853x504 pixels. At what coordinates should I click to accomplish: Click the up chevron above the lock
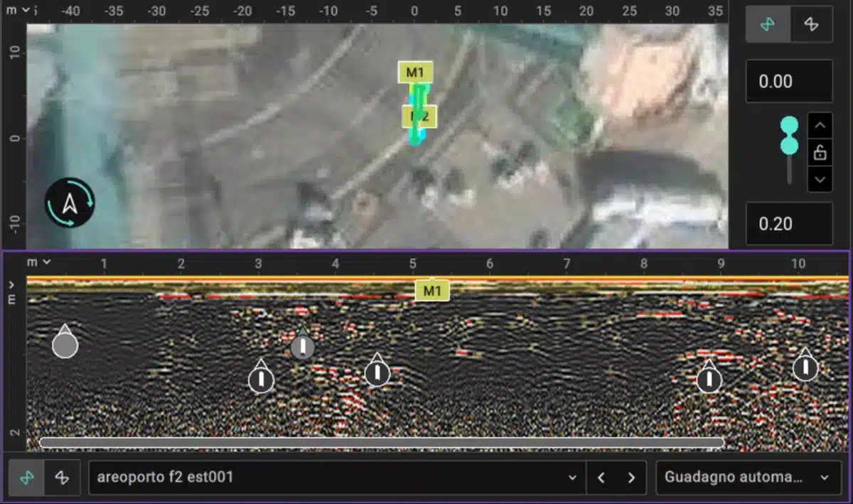click(x=820, y=125)
